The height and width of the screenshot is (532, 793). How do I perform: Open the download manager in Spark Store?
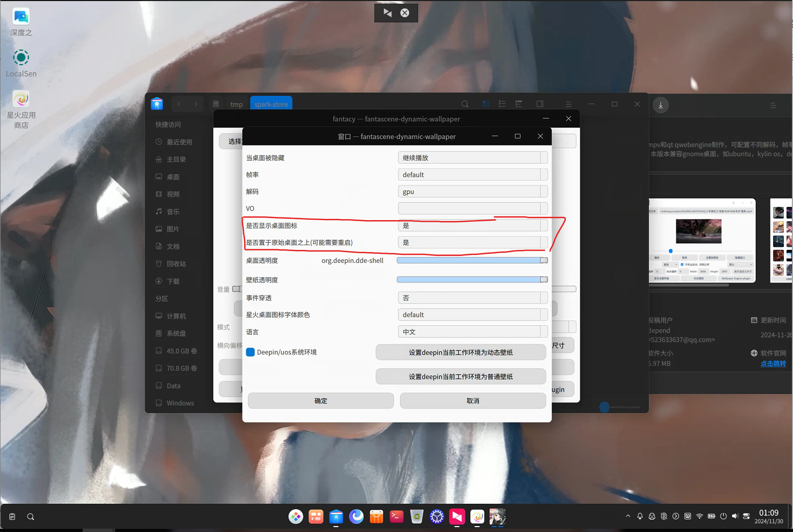[661, 105]
